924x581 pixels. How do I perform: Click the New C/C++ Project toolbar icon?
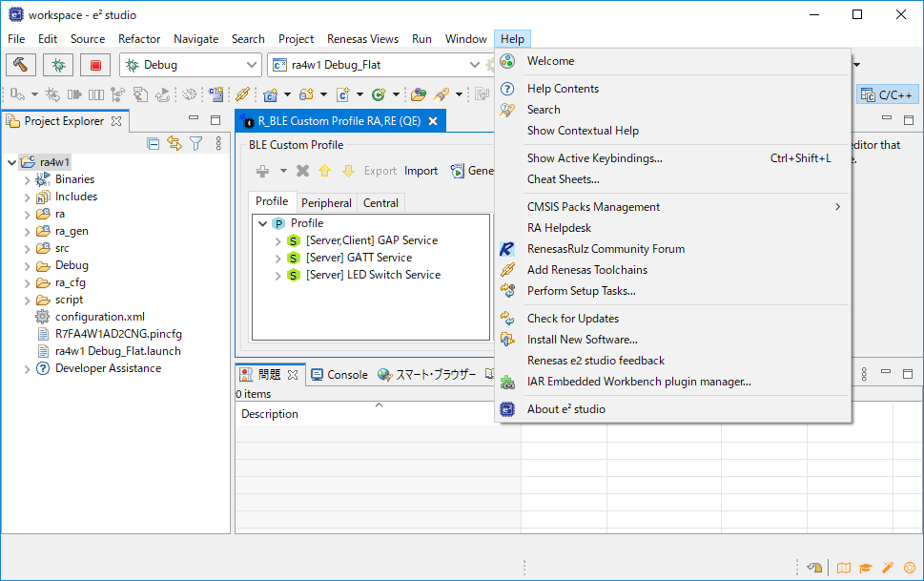[271, 94]
